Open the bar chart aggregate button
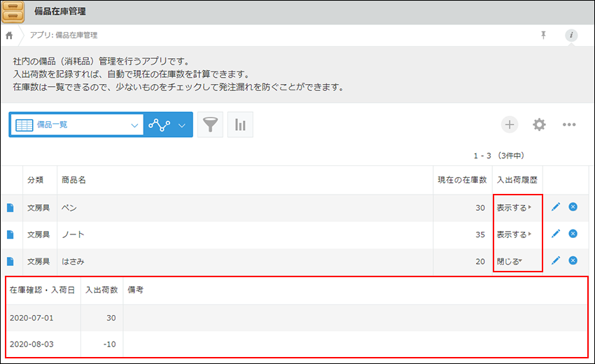Screen dimensions: 595x364 point(240,125)
